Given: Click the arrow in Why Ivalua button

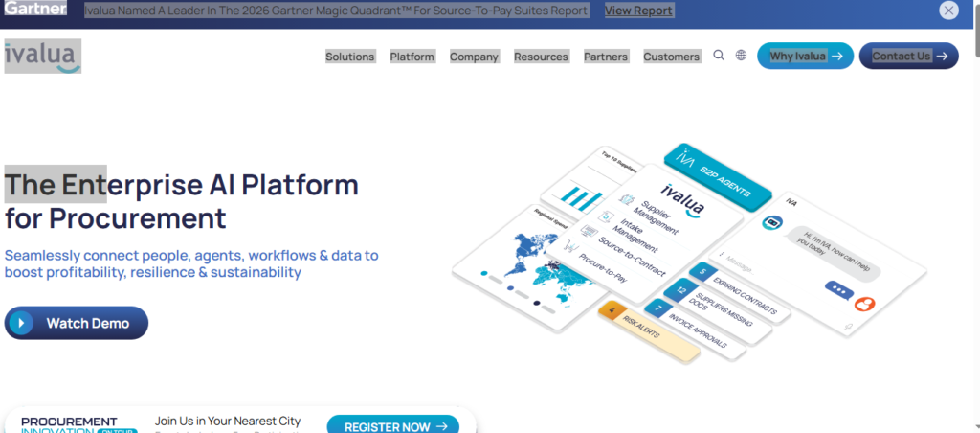Looking at the screenshot, I should [x=837, y=57].
